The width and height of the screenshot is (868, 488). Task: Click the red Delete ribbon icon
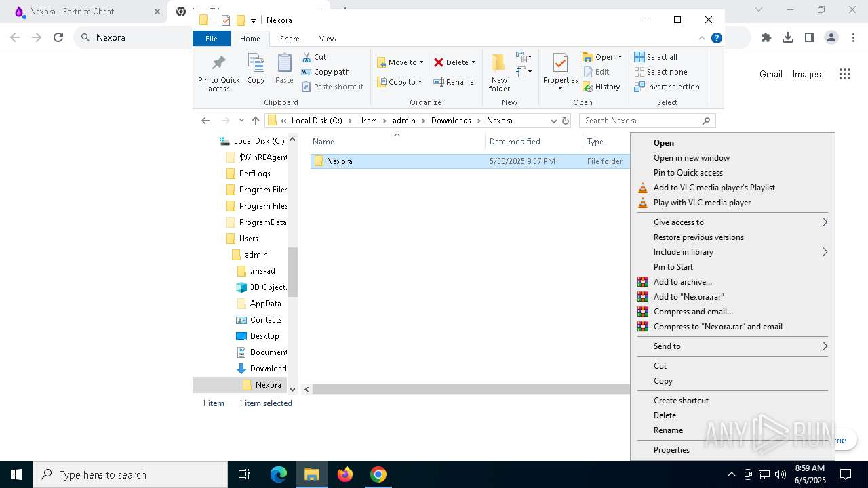439,62
